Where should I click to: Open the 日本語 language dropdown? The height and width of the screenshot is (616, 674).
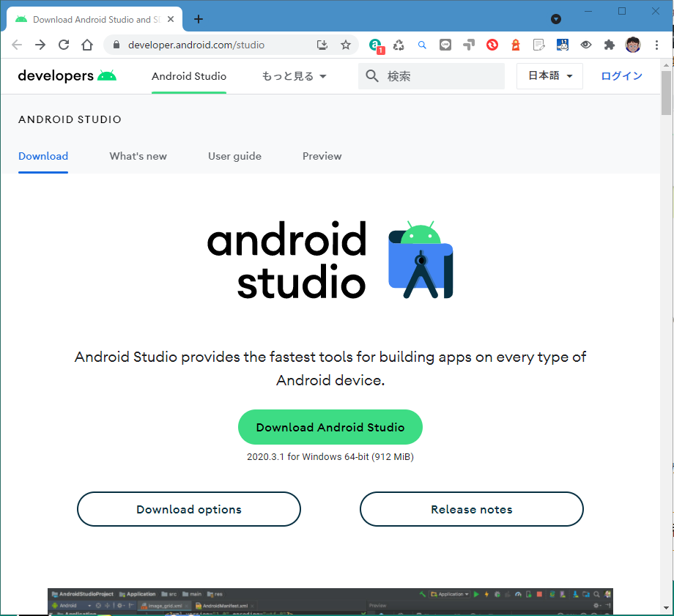[x=549, y=75]
